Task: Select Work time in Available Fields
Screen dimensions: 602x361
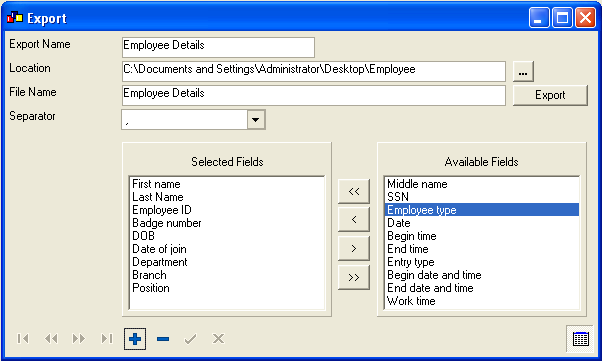Action: [x=481, y=301]
